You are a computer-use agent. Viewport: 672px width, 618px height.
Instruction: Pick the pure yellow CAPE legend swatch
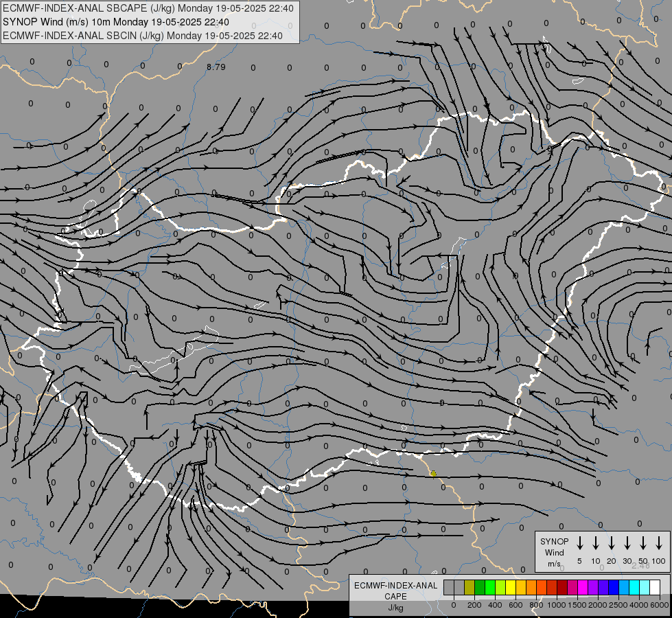[511, 587]
